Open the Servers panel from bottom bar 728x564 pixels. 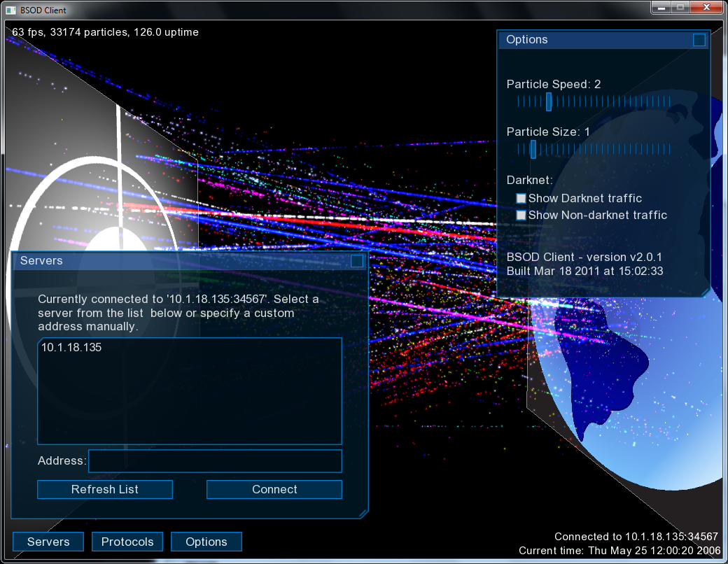(x=48, y=542)
